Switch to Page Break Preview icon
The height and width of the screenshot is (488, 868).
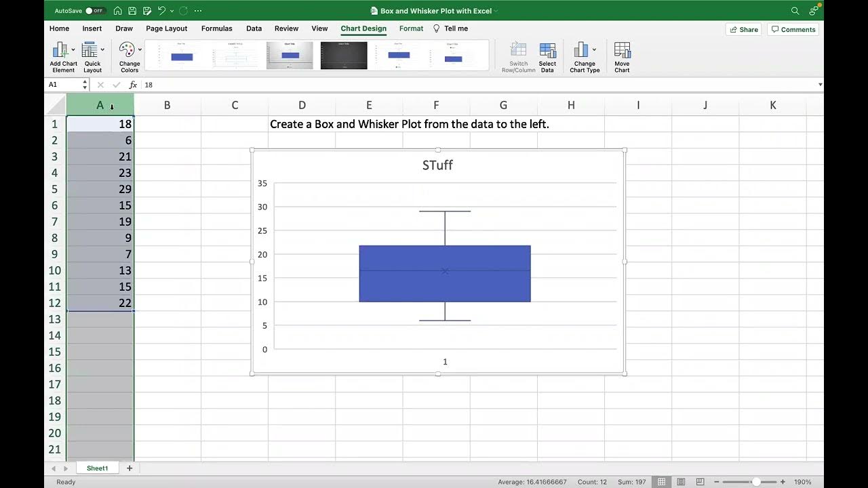coord(700,482)
